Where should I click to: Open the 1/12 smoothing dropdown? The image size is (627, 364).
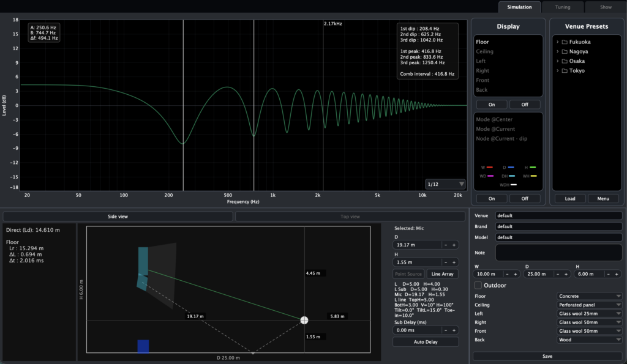click(x=445, y=184)
